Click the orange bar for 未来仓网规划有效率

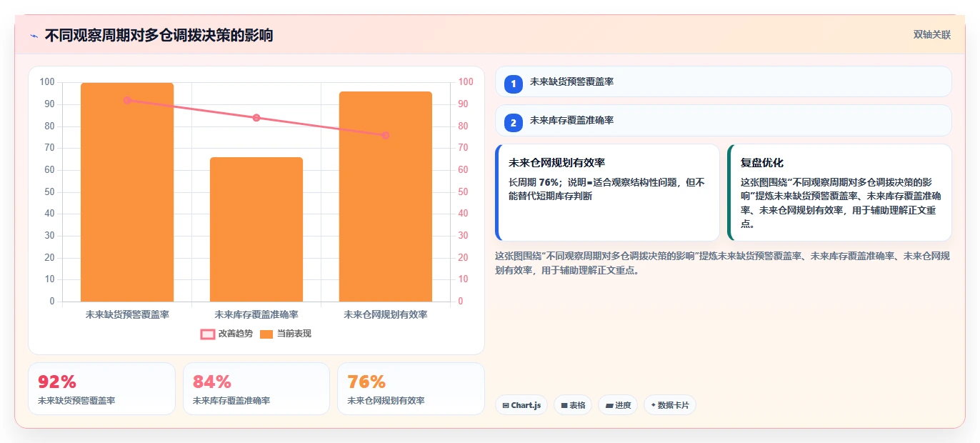pyautogui.click(x=386, y=196)
